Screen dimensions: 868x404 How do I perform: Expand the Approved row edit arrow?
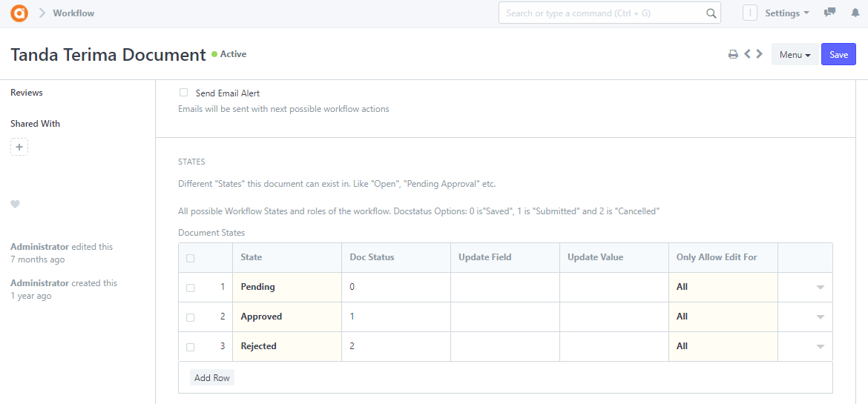click(821, 317)
